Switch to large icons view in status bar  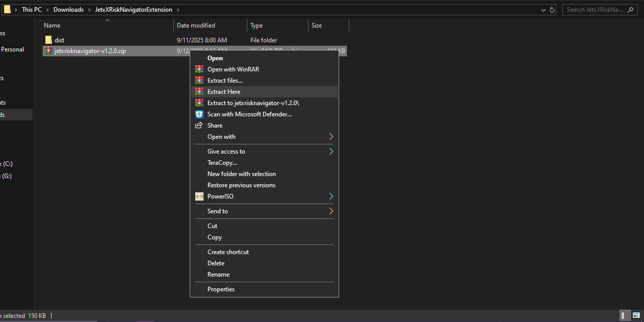[636, 315]
